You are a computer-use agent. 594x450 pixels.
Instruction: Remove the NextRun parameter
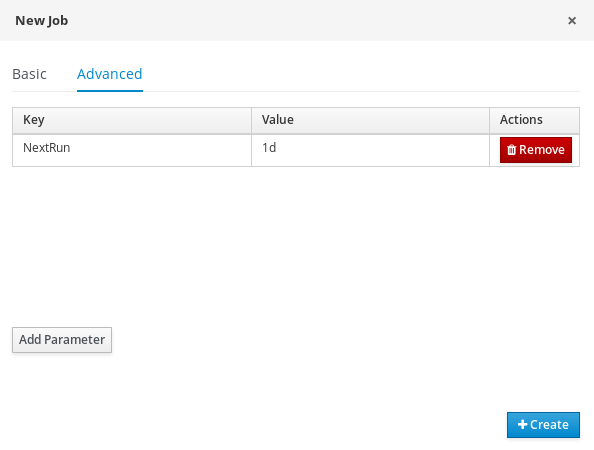click(536, 150)
